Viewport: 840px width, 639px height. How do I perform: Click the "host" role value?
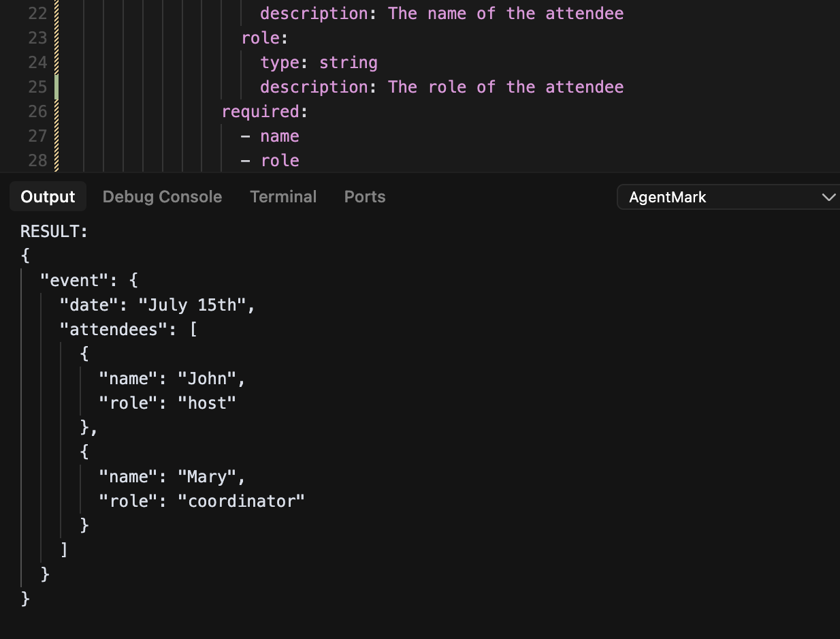[x=207, y=403]
